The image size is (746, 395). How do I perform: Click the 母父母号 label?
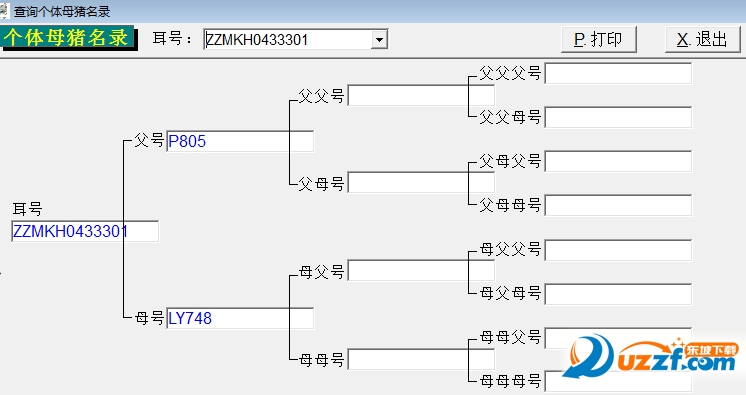(x=510, y=293)
